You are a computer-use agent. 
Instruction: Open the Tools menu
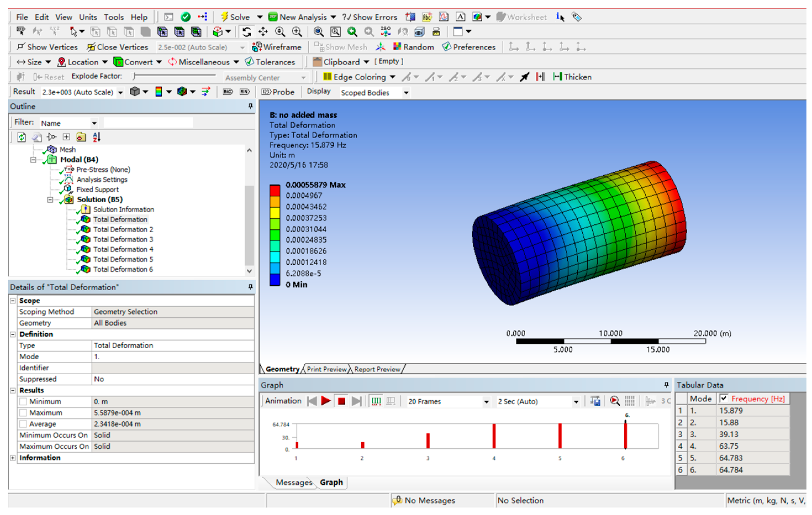click(114, 17)
